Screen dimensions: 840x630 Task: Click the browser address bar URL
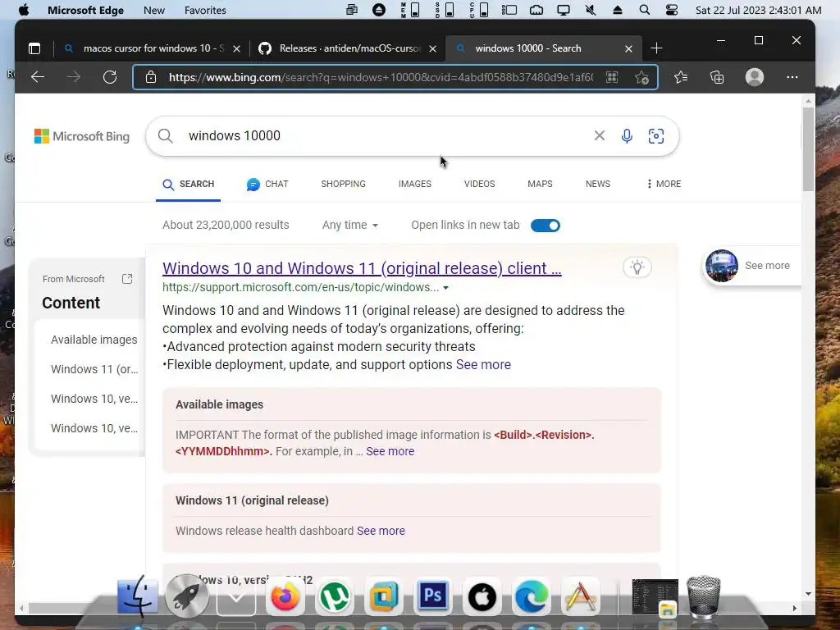tap(381, 77)
